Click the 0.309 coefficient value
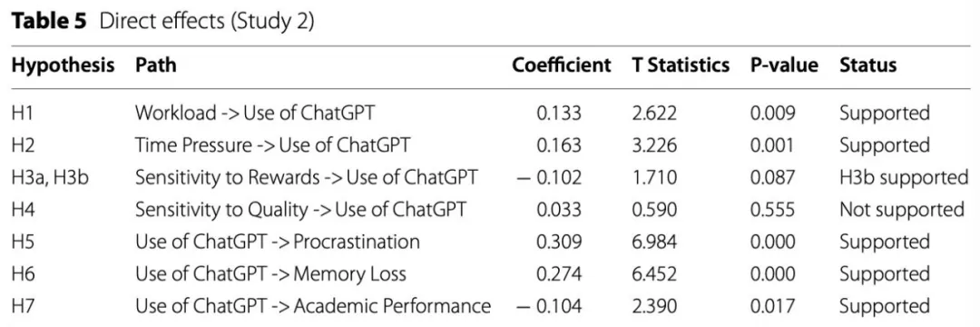Screen dimensions: 980x327 click(x=559, y=243)
